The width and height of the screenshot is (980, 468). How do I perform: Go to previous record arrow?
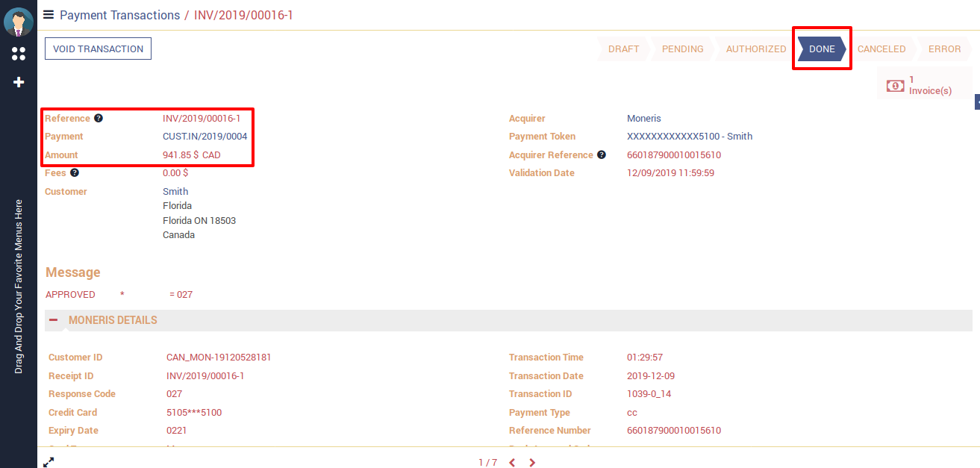click(512, 463)
